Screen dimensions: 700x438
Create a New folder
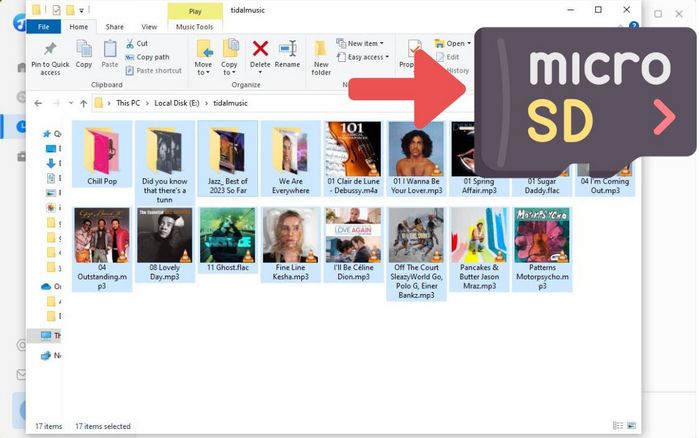321,58
